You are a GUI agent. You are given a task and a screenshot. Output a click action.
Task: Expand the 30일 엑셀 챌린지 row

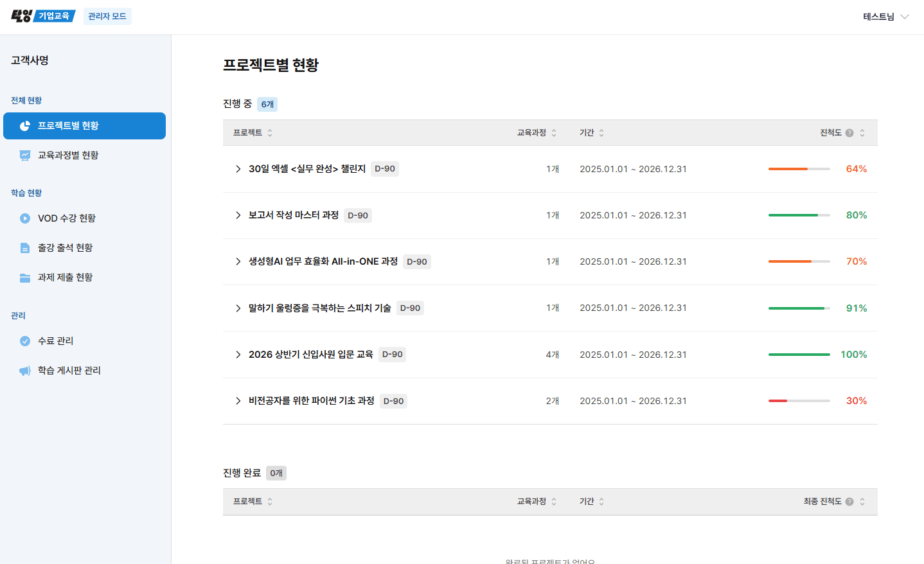click(238, 169)
